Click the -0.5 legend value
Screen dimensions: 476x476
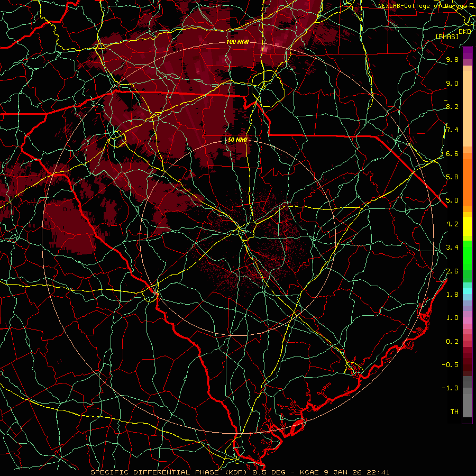pyautogui.click(x=450, y=365)
